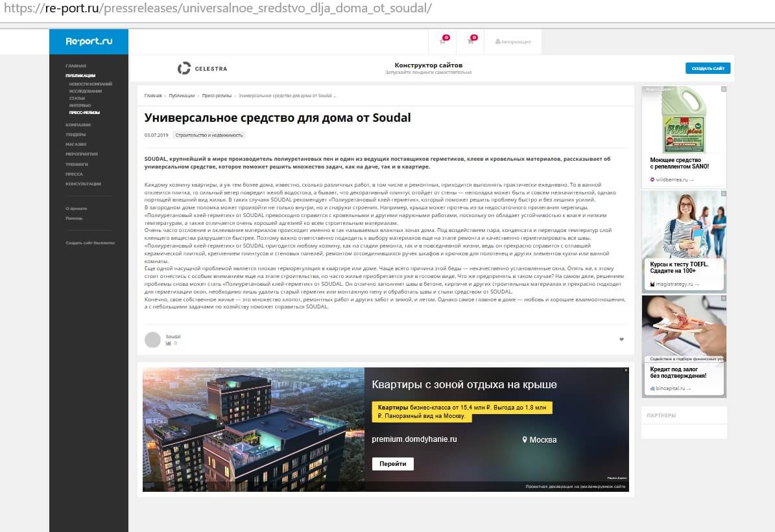Click the location pin icon next to Москва

(x=525, y=439)
